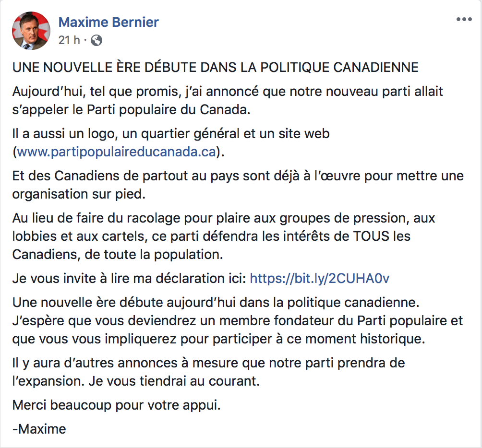482x448 pixels.
Task: Open the www.partipopulaireducanada.ca website link
Action: [117, 152]
